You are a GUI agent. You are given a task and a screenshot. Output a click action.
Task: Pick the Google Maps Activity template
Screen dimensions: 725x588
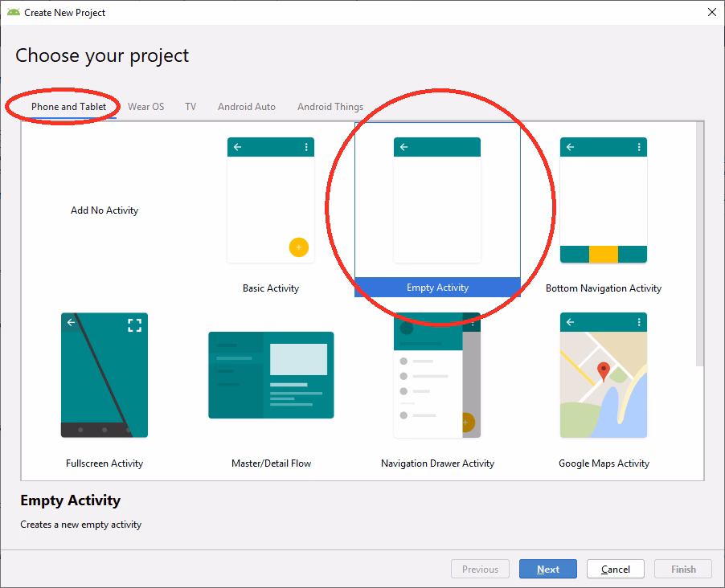[x=603, y=375]
